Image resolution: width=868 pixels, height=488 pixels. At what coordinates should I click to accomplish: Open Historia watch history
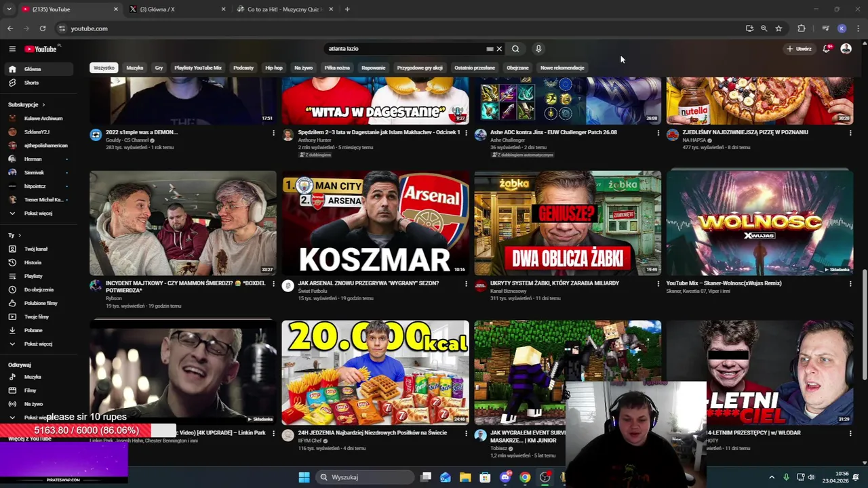click(x=37, y=262)
